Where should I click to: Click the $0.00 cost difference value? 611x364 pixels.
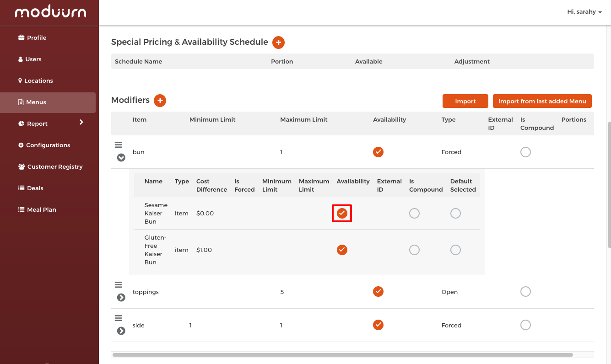(205, 213)
